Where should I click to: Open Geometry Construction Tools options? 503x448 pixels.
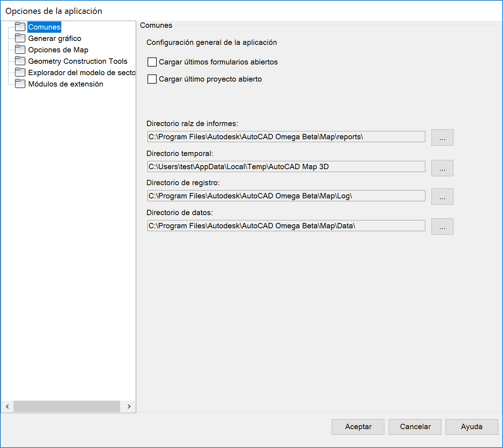[x=78, y=61]
